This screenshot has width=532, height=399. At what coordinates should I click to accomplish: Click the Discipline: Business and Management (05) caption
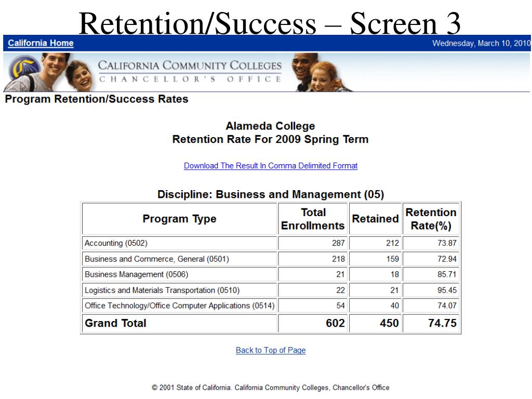click(270, 194)
